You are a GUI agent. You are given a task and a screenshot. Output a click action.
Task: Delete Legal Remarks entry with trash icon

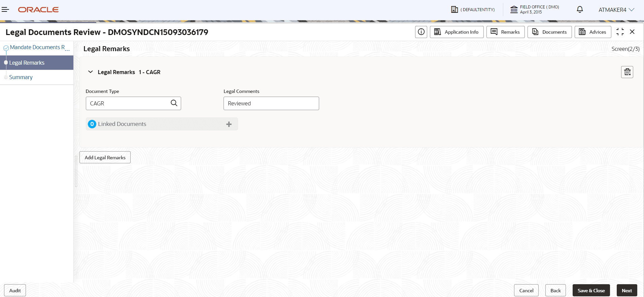point(627,72)
